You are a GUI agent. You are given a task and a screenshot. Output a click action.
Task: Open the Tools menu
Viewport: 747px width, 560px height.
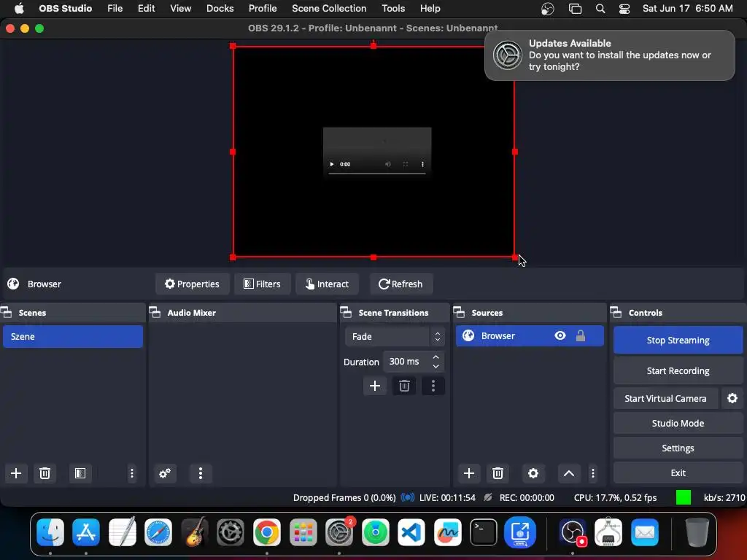[393, 9]
